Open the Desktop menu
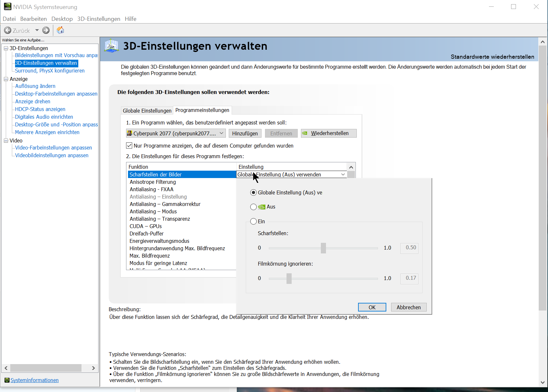This screenshot has width=548, height=392. click(62, 19)
